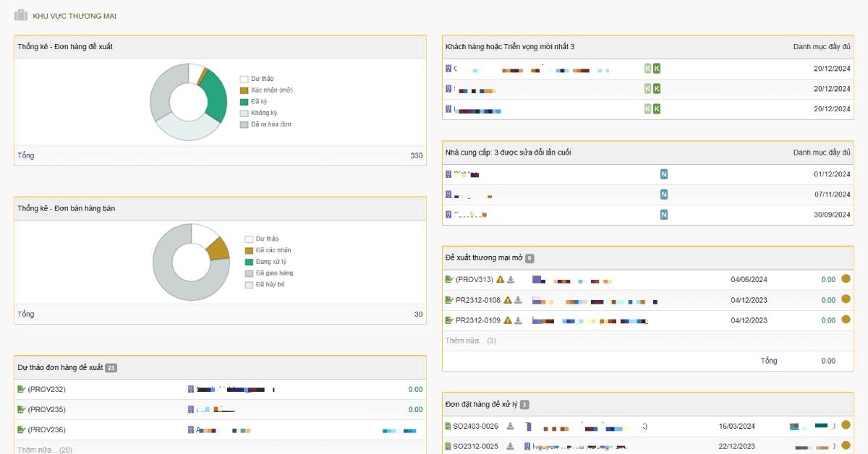Click the order icon beside SO2312-0025
This screenshot has width=868, height=454.
(x=448, y=447)
